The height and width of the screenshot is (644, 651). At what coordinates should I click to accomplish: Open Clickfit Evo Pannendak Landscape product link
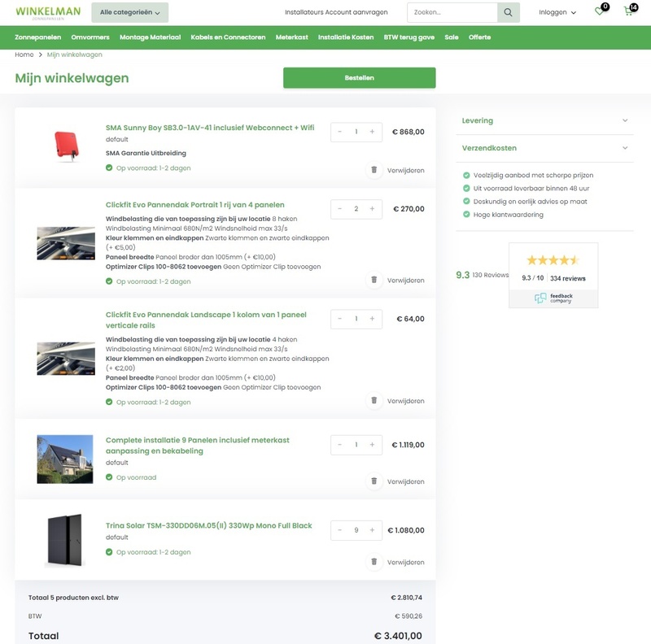206,320
